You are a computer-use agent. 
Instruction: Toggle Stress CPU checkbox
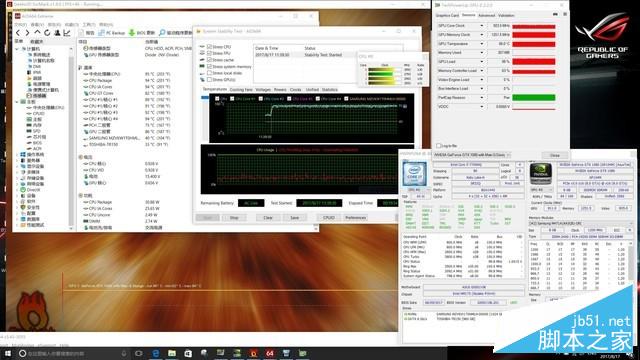coord(209,47)
